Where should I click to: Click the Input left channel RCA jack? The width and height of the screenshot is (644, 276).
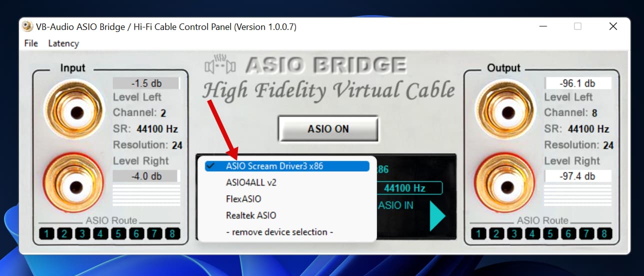coord(75,109)
